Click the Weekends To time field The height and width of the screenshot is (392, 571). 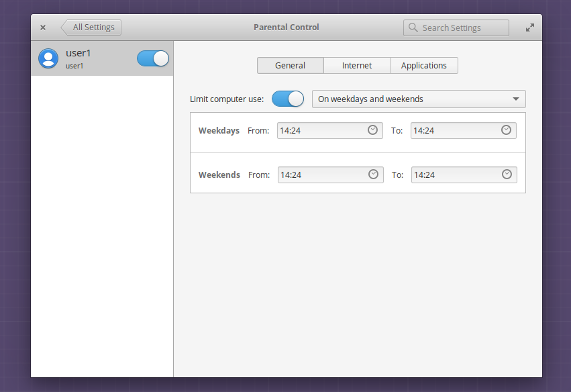pyautogui.click(x=464, y=175)
